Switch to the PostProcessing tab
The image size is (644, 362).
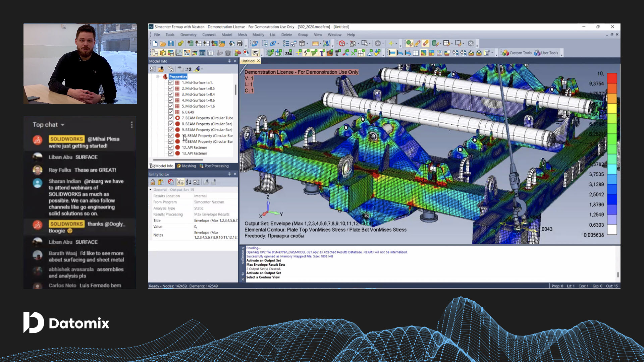tap(214, 166)
